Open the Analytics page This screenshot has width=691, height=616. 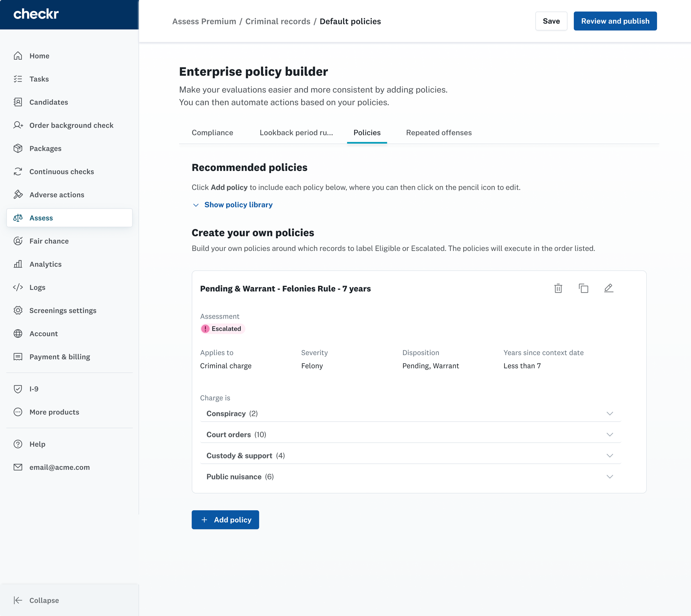[x=45, y=264]
